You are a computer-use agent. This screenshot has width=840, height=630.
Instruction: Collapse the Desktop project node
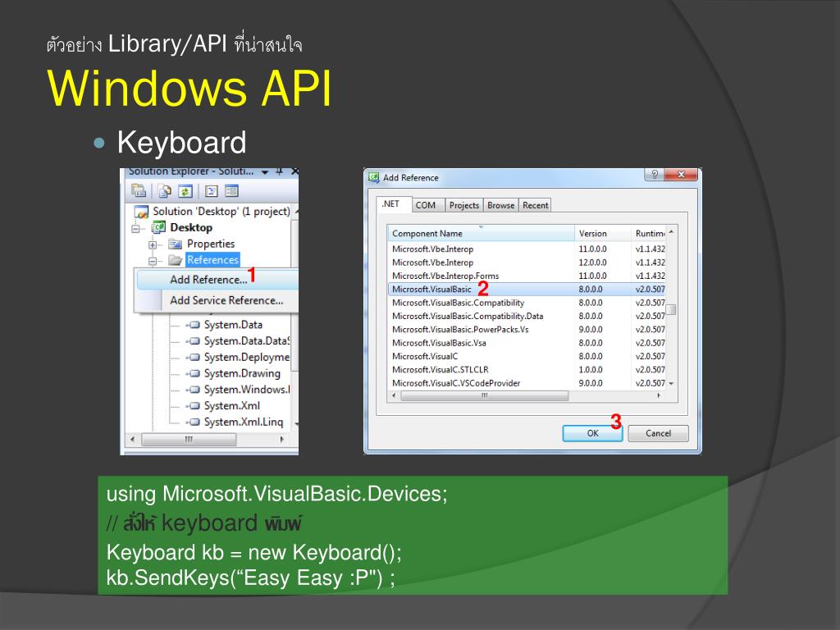135,229
